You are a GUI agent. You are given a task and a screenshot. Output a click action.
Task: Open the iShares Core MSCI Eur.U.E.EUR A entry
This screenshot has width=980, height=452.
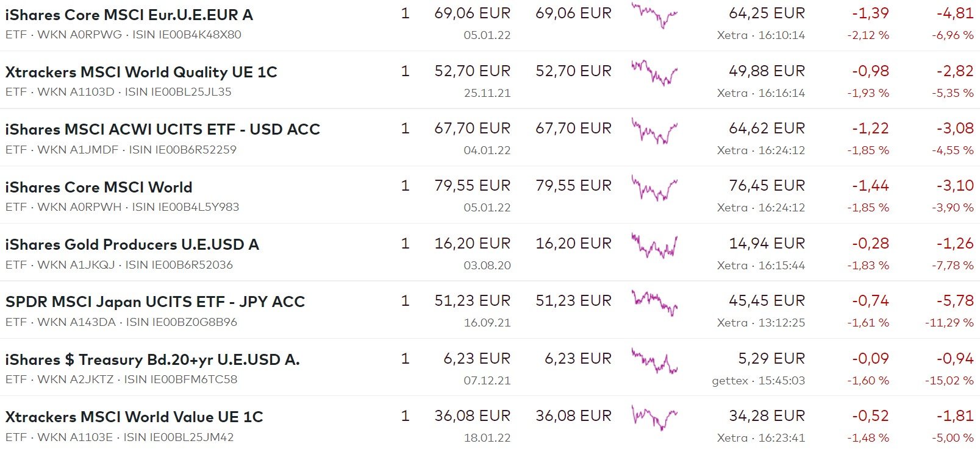coord(129,15)
